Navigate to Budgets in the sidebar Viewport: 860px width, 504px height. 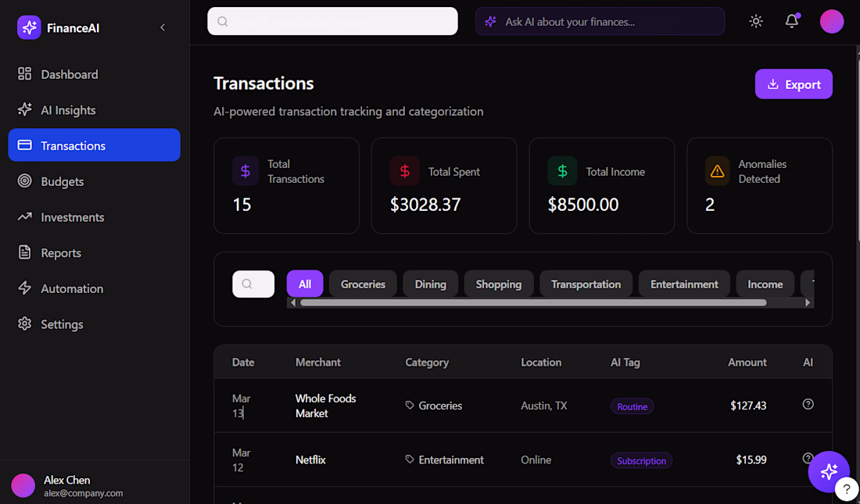coord(62,181)
